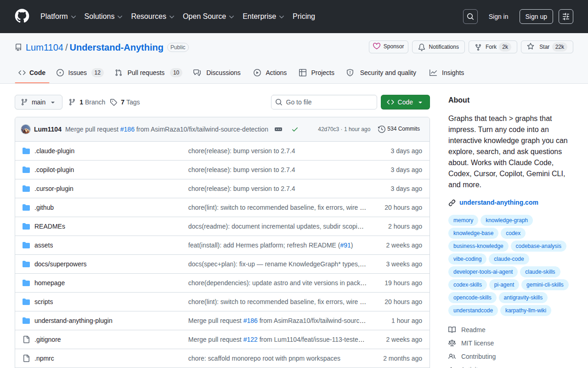This screenshot has width=588, height=368.
Task: Open the Enterprise dropdown menu
Action: [x=263, y=17]
